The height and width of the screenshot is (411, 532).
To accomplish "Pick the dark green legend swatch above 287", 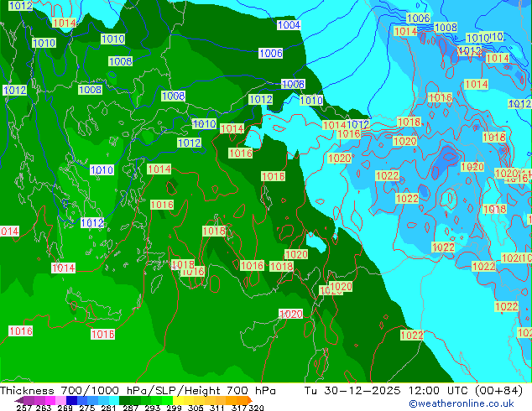I will (124, 400).
